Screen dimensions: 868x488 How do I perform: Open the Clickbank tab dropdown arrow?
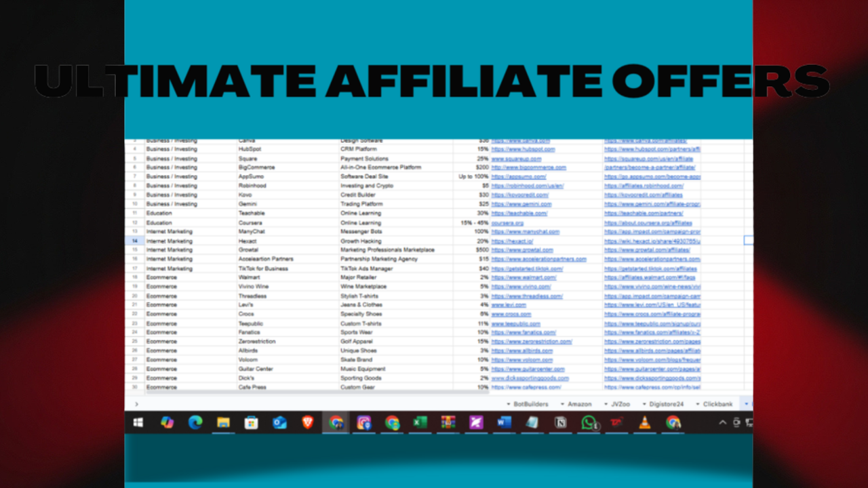click(697, 405)
